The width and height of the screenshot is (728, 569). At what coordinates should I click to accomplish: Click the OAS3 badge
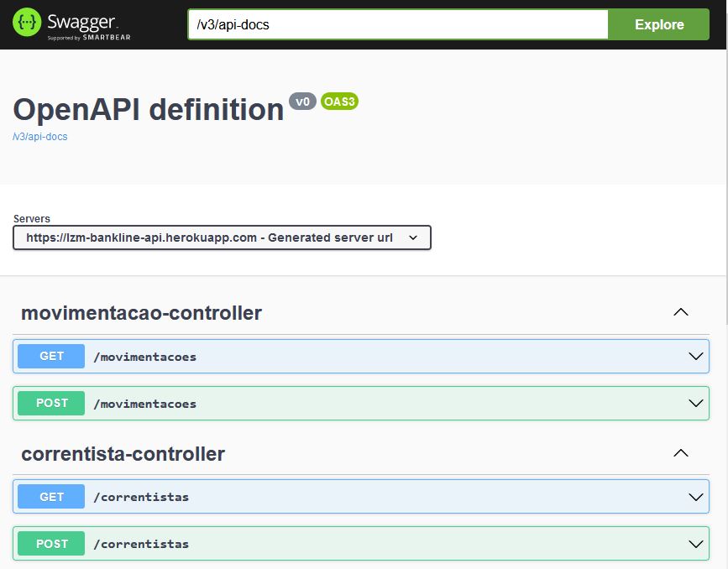tap(339, 101)
